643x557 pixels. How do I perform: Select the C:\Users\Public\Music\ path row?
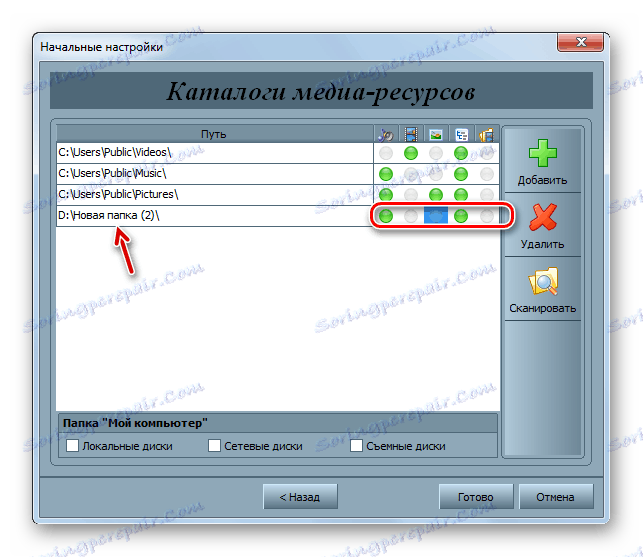coord(214,174)
